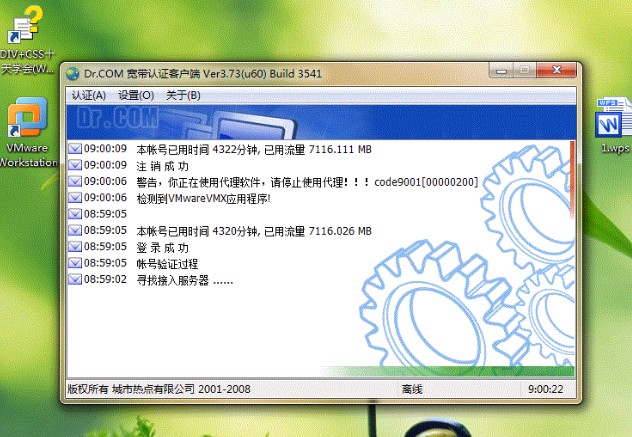This screenshot has height=437, width=632.
Task: Click the 9:00:22 clock in status bar
Action: coord(545,389)
